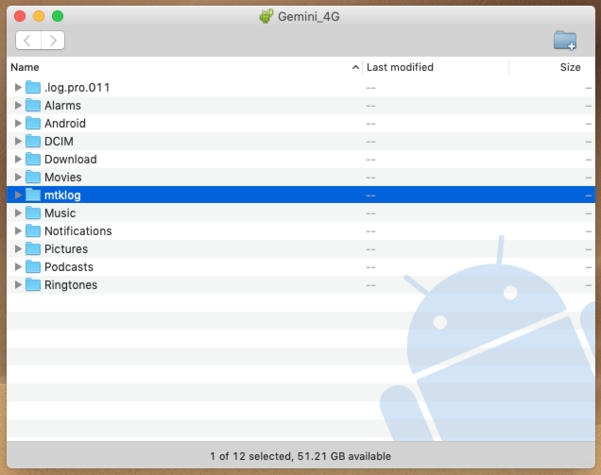This screenshot has height=475, width=601.
Task: Expand the mtklog folder disclosure triangle
Action: (18, 195)
